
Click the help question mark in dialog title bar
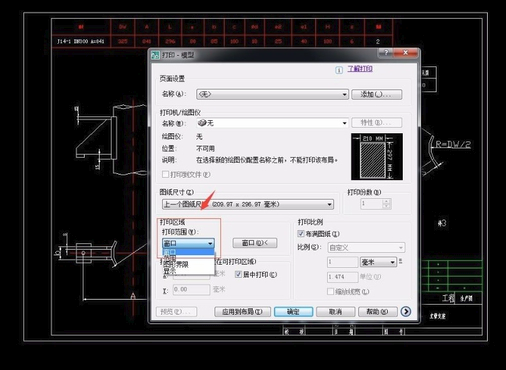(386, 53)
